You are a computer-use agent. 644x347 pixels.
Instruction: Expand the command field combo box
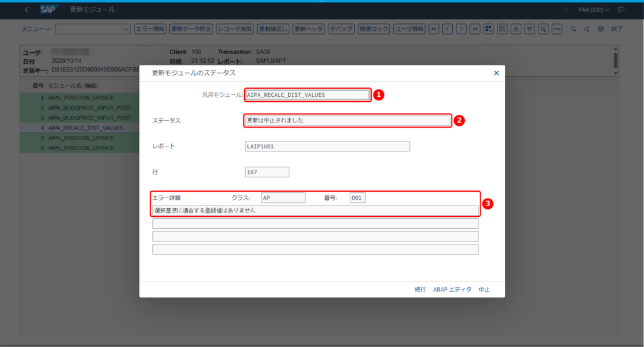click(x=126, y=29)
